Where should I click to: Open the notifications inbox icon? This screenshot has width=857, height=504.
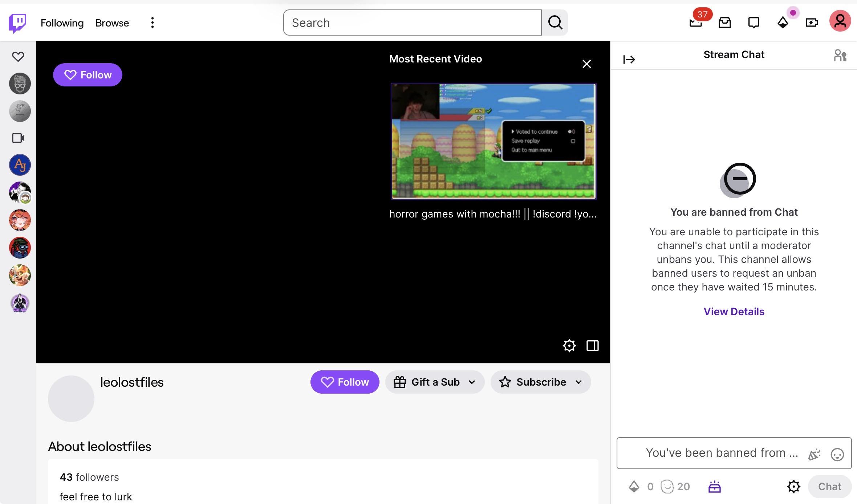(725, 23)
